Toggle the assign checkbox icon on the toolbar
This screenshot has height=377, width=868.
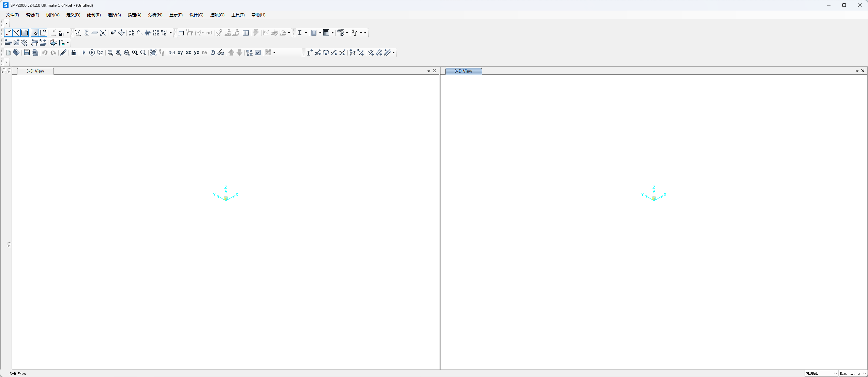pyautogui.click(x=258, y=52)
